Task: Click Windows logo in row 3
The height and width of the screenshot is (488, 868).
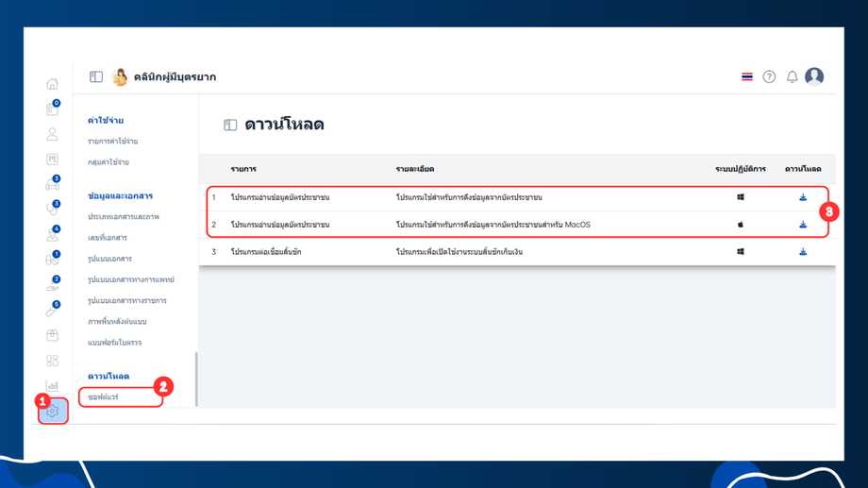Action: point(741,251)
